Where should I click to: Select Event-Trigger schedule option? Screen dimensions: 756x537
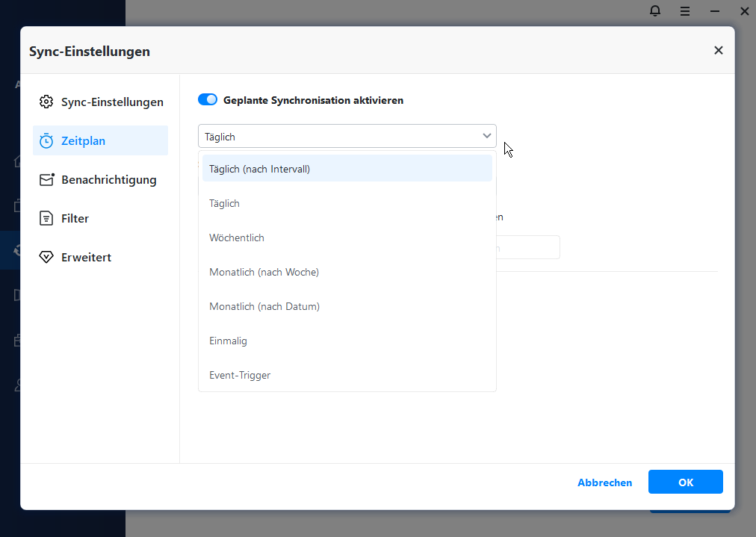pyautogui.click(x=240, y=375)
